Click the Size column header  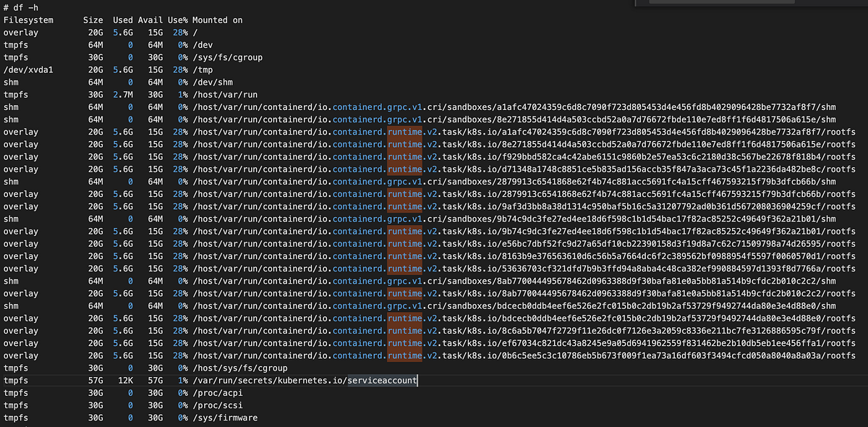point(93,20)
